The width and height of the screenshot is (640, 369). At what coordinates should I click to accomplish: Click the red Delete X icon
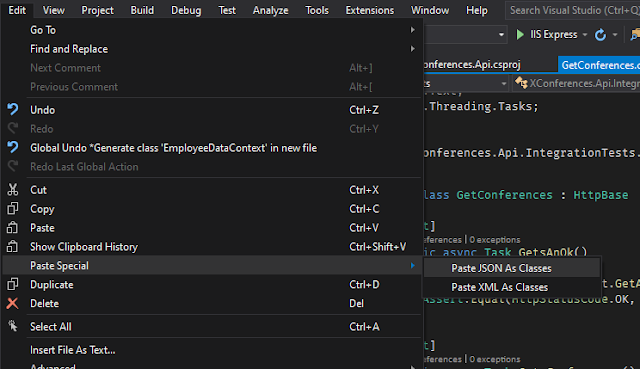13,303
